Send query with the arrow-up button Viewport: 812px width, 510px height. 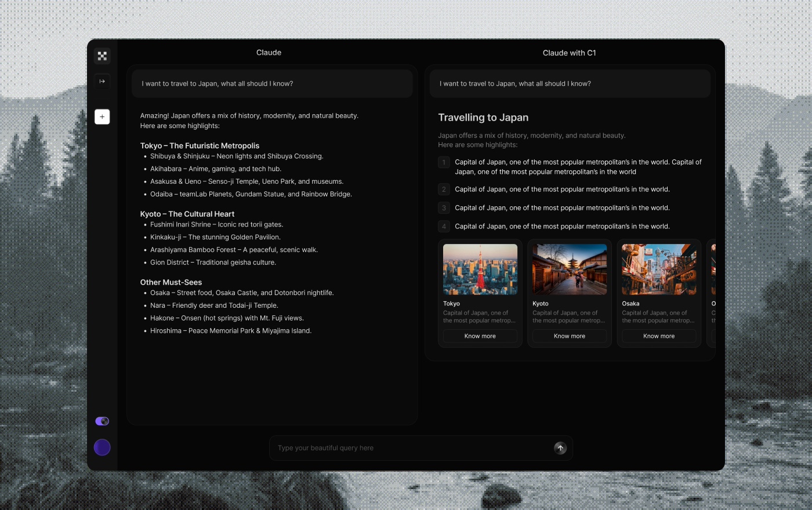tap(560, 448)
